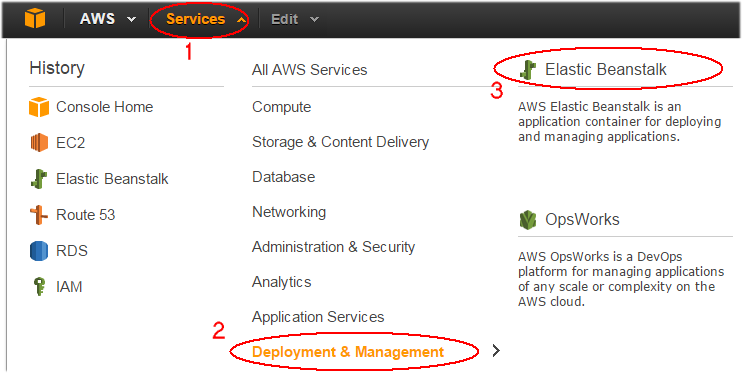Click the IAM key icon
Screen dimensions: 742x373
(40, 286)
